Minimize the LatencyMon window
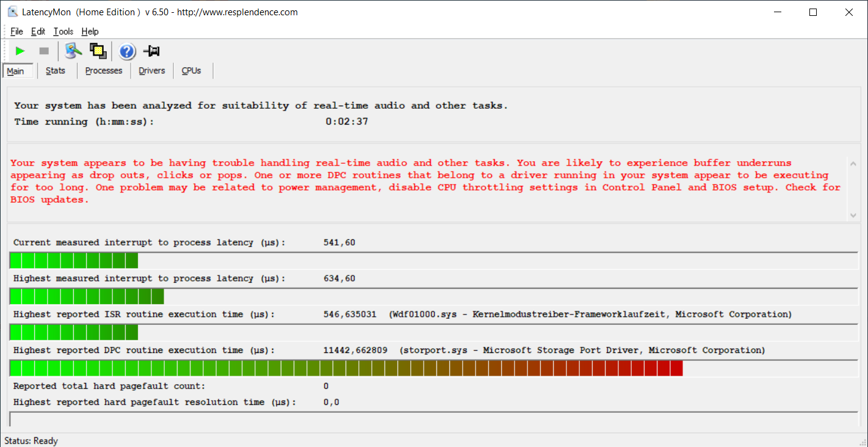 777,12
